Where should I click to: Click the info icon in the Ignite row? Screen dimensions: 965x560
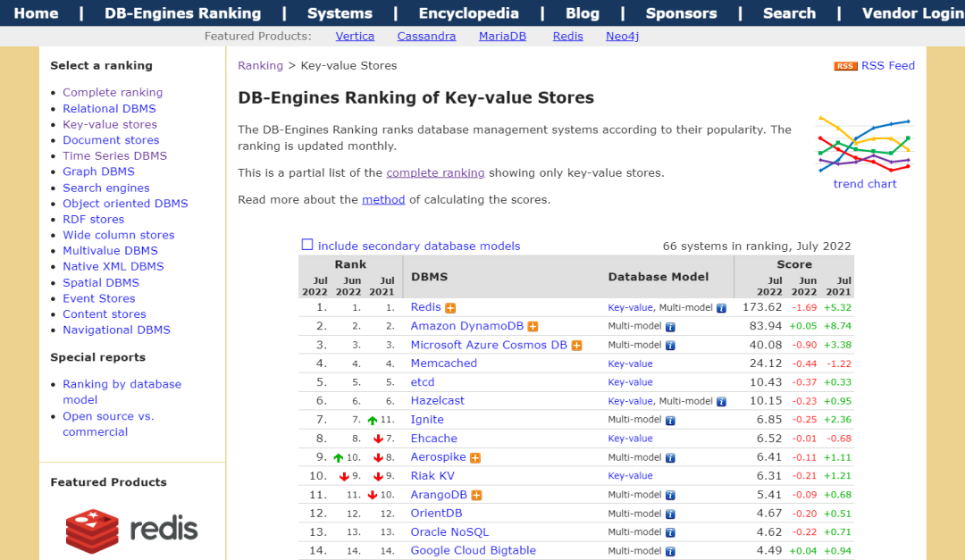pyautogui.click(x=670, y=421)
